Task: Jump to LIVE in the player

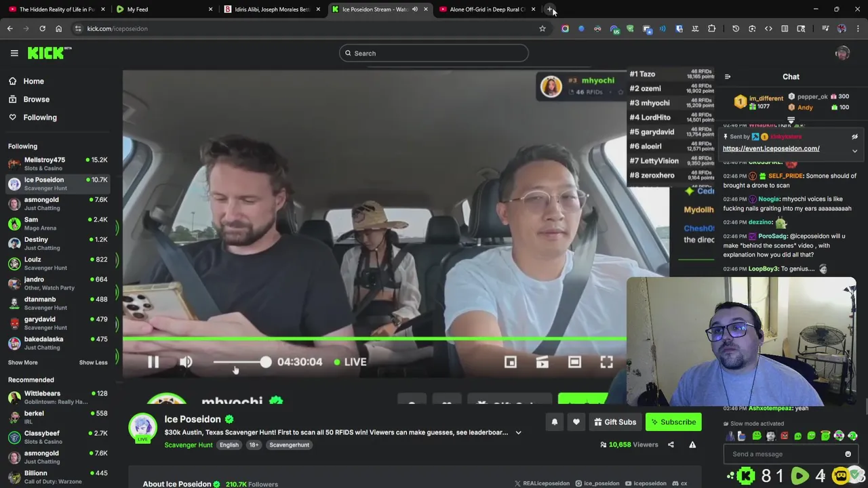Action: click(351, 362)
